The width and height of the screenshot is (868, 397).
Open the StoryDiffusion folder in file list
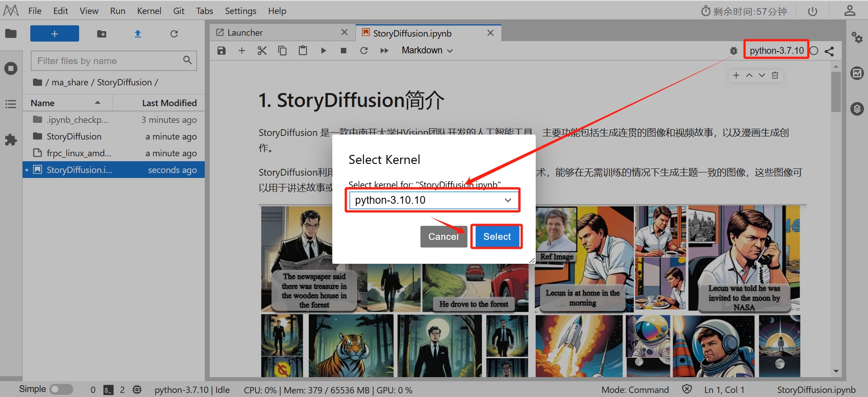click(74, 136)
